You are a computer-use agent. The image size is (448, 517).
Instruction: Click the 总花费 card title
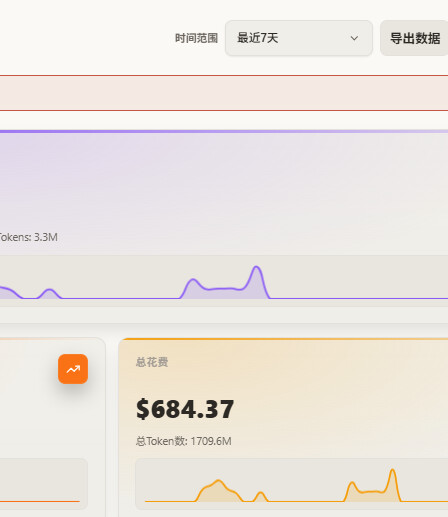(152, 362)
